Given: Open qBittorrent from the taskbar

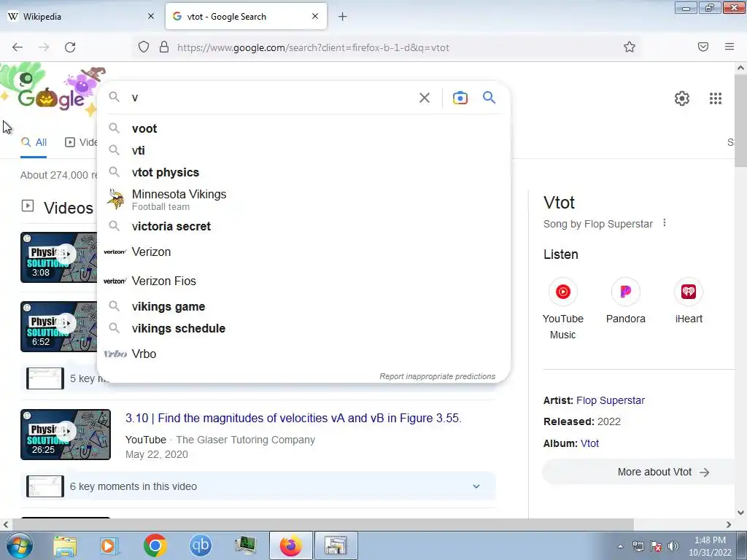Looking at the screenshot, I should pyautogui.click(x=200, y=545).
